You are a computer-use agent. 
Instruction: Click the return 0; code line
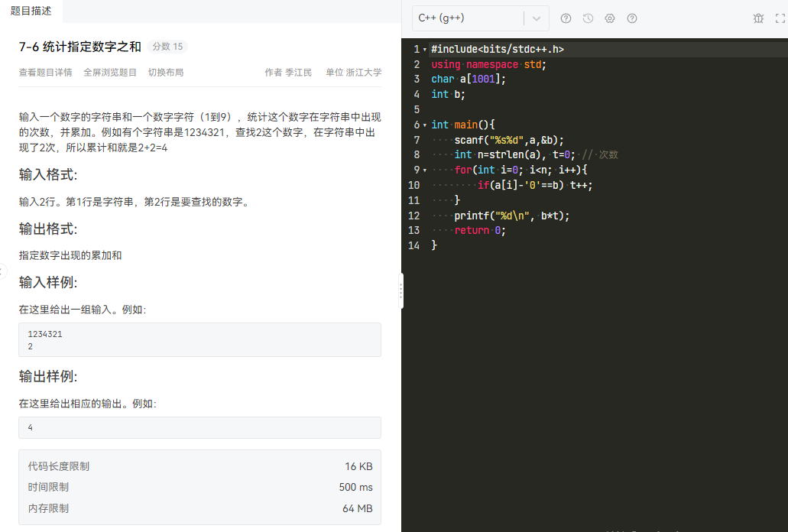tap(480, 231)
